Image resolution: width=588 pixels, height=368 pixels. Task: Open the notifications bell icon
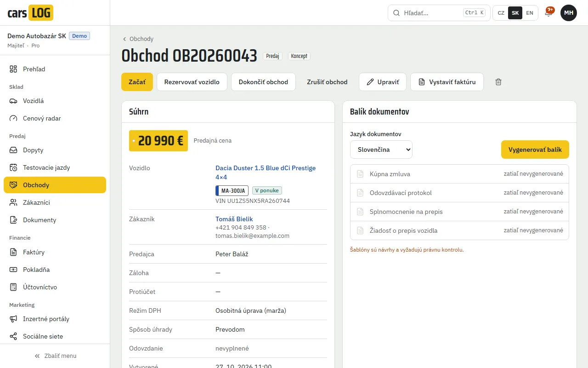(x=548, y=13)
